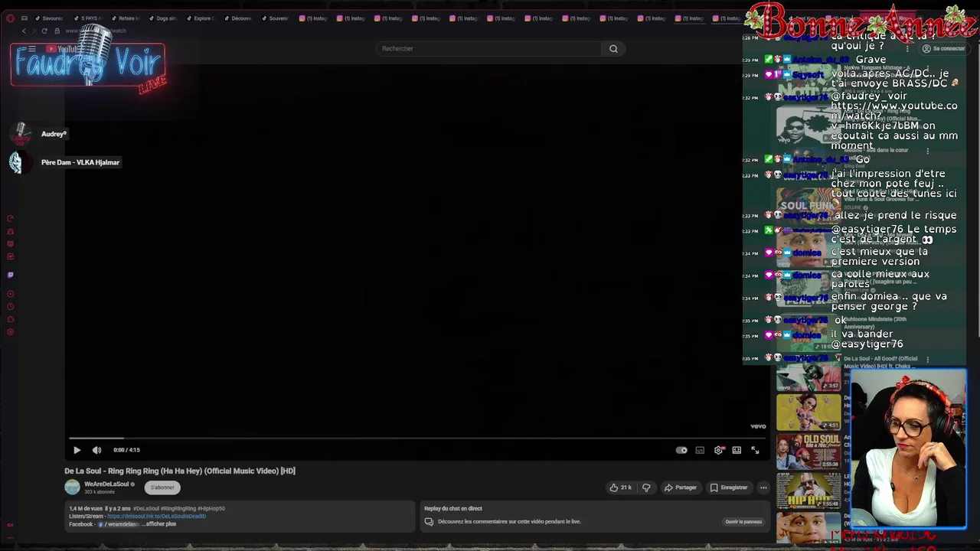Open WeAreDeLaSoul channel avatar
This screenshot has width=980, height=551.
click(x=72, y=487)
